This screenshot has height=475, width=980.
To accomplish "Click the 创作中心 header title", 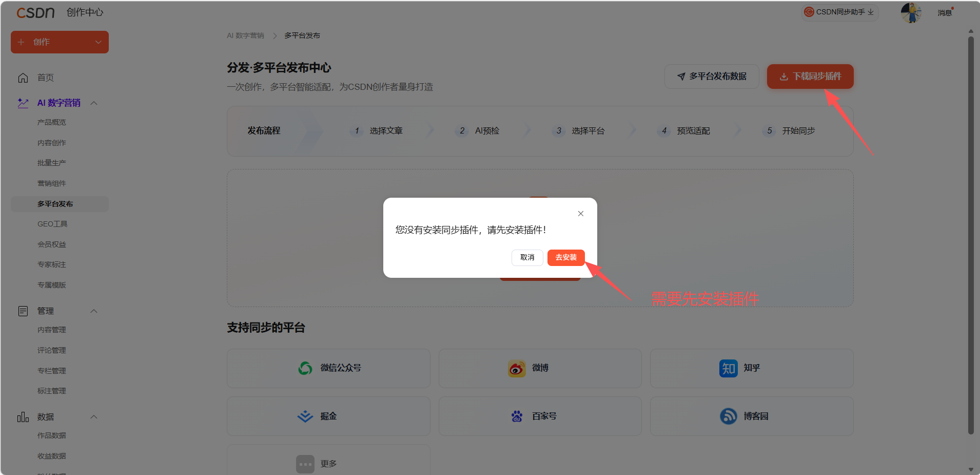I will coord(85,12).
